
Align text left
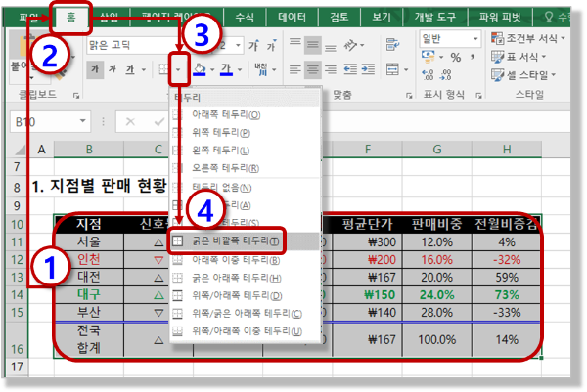[x=295, y=69]
